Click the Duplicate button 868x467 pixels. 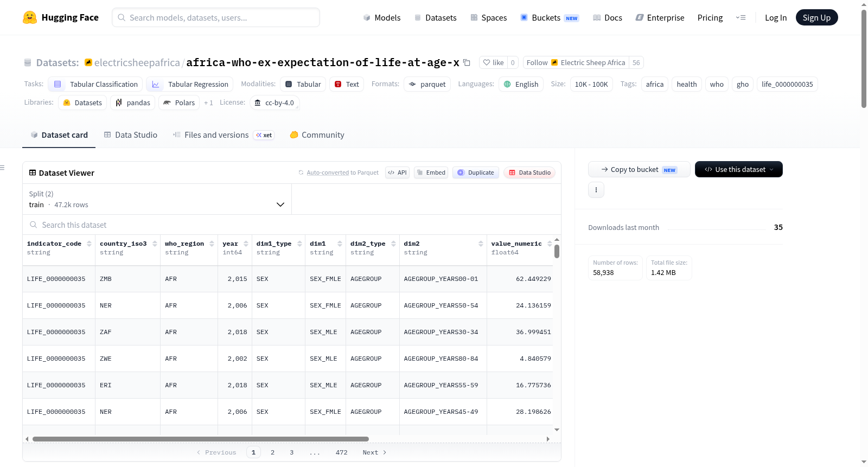(x=475, y=172)
